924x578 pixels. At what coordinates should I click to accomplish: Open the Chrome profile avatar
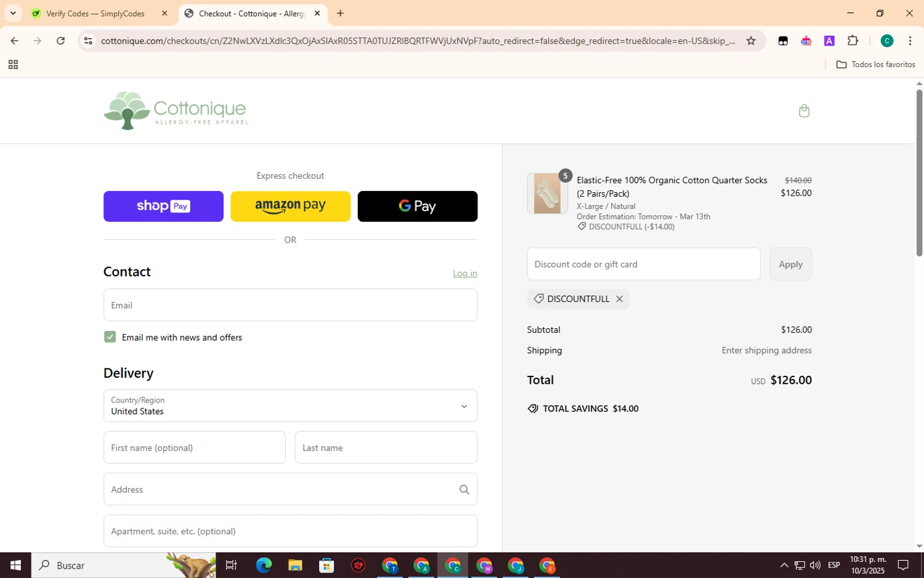tap(886, 41)
